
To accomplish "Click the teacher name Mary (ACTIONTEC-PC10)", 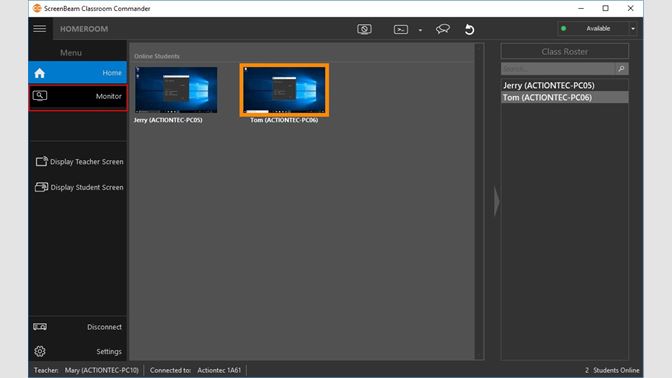I will pos(102,370).
